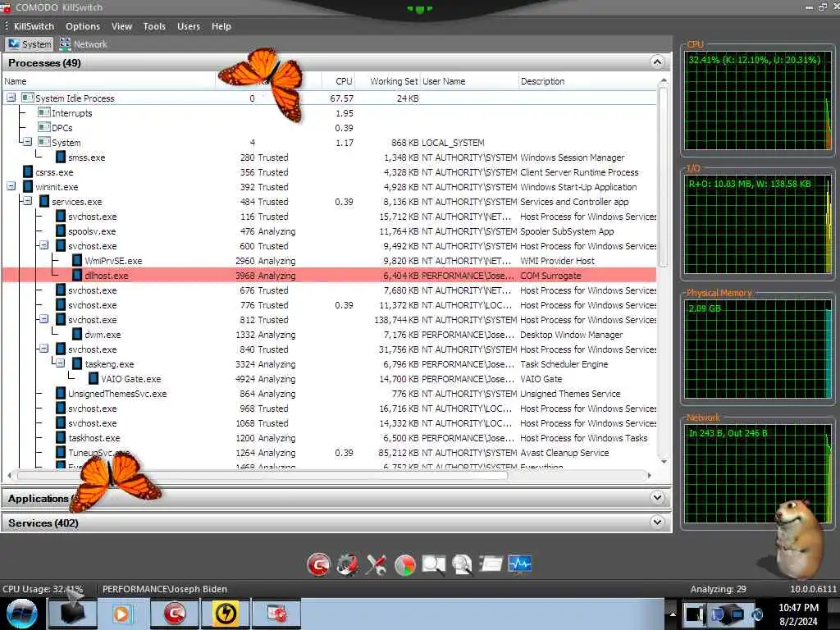Click the colored pie chart toolbar icon
Screen dimensions: 840x630
pyautogui.click(x=405, y=564)
